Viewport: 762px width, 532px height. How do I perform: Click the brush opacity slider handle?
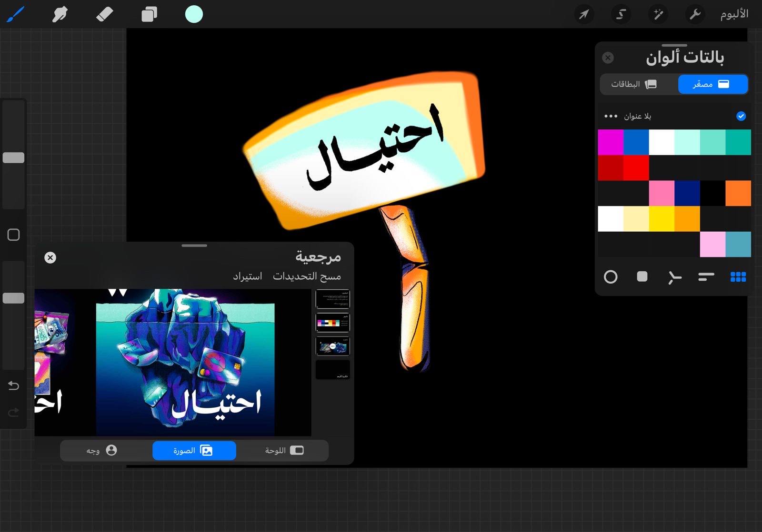pos(13,298)
